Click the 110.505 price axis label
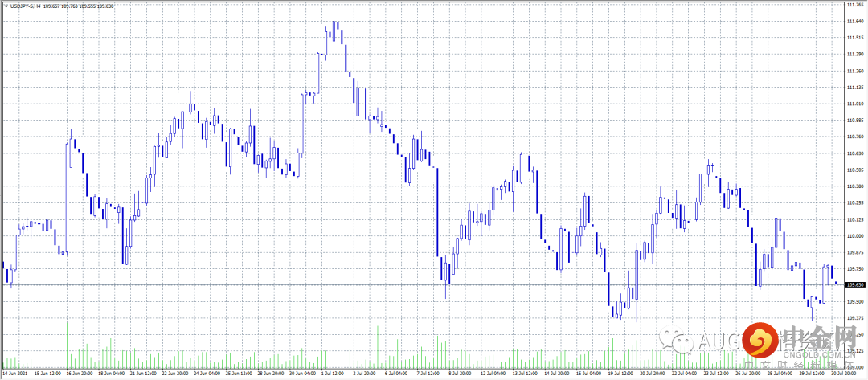The image size is (868, 380). (855, 170)
